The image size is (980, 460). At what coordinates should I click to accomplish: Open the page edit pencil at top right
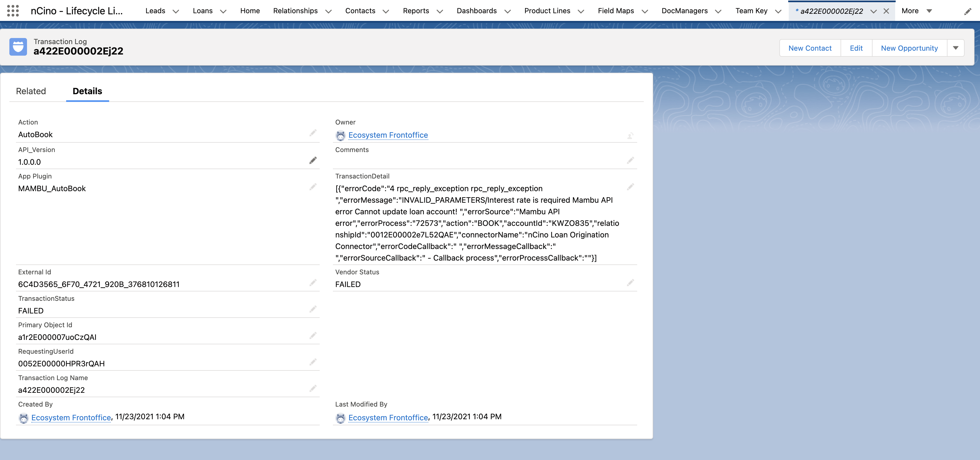(967, 11)
